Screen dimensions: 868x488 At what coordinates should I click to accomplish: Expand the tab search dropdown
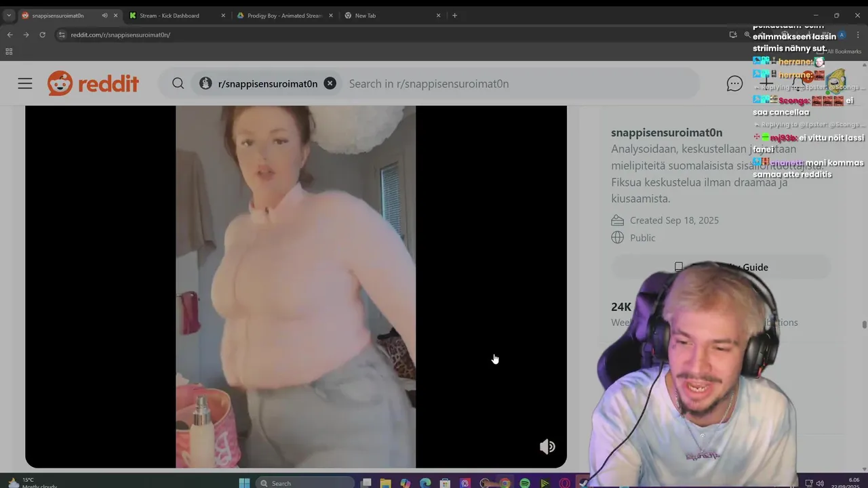coord(9,16)
